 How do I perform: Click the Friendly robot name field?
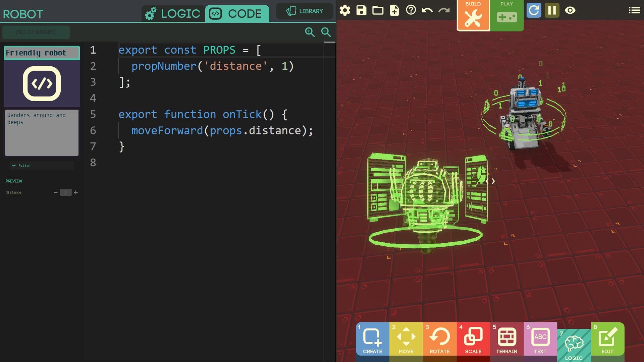click(42, 53)
